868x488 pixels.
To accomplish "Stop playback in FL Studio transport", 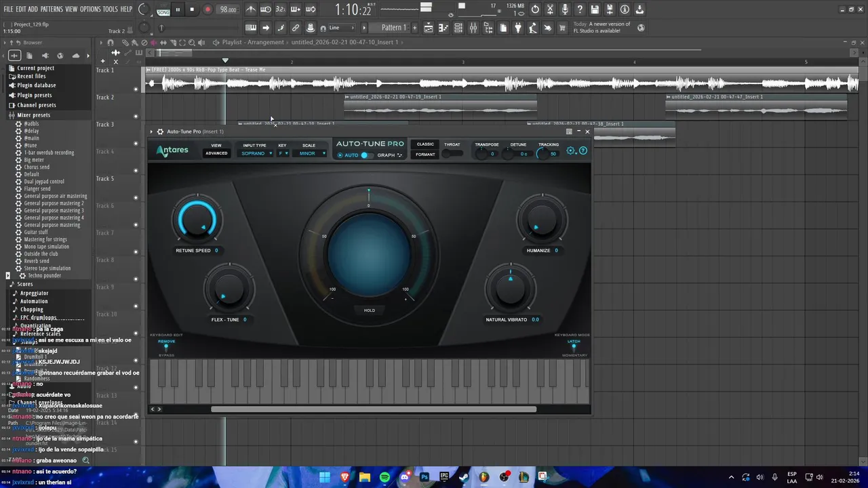I will (192, 9).
